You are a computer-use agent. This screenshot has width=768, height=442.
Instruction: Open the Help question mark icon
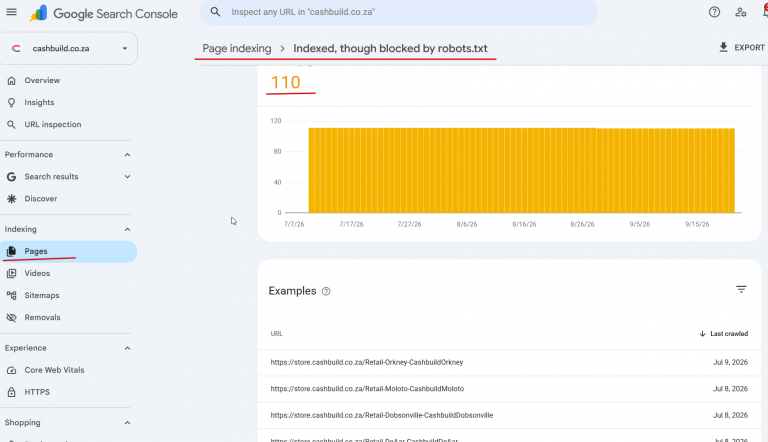(714, 12)
